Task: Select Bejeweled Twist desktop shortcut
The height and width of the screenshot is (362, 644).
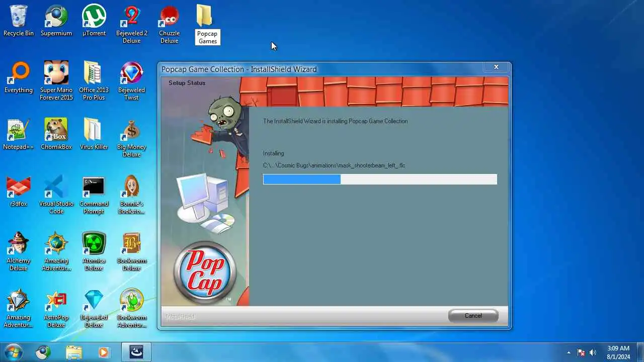Action: 132,81
